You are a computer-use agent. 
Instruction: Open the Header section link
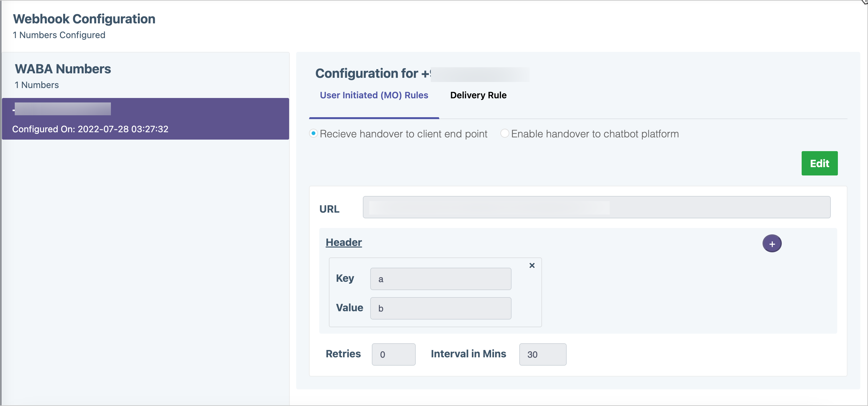pos(343,242)
